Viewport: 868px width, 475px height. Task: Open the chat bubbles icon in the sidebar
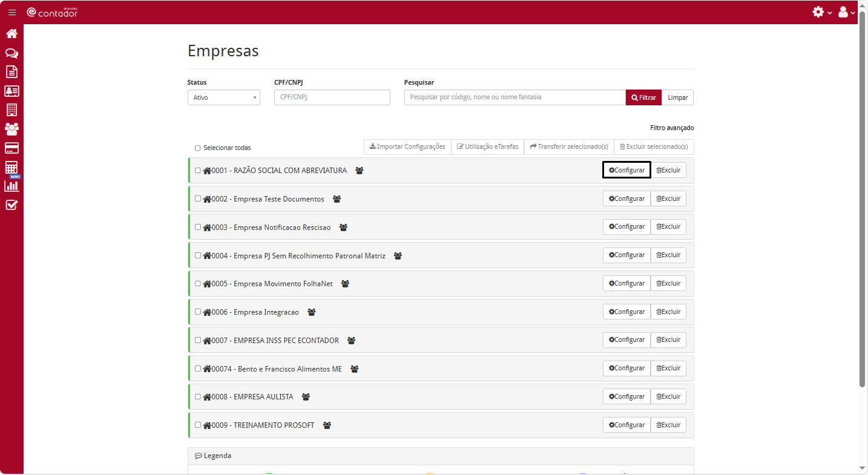coord(12,53)
